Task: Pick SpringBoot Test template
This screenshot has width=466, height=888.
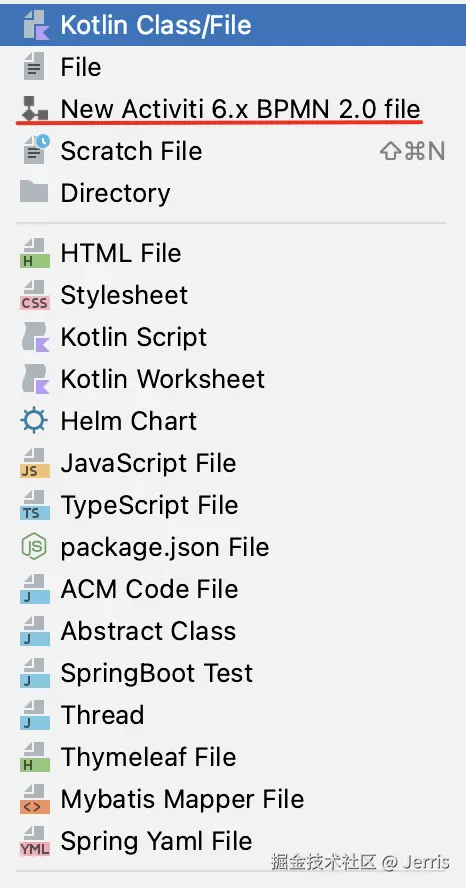Action: [x=233, y=673]
